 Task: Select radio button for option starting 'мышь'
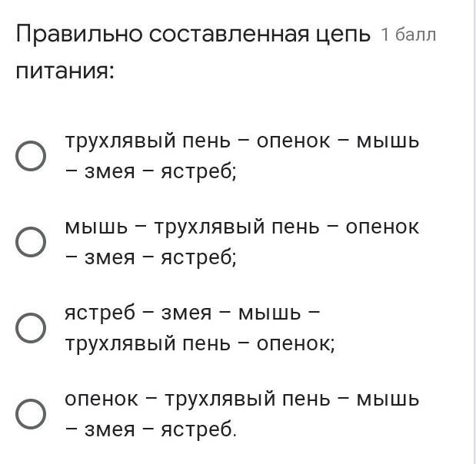coord(30,242)
